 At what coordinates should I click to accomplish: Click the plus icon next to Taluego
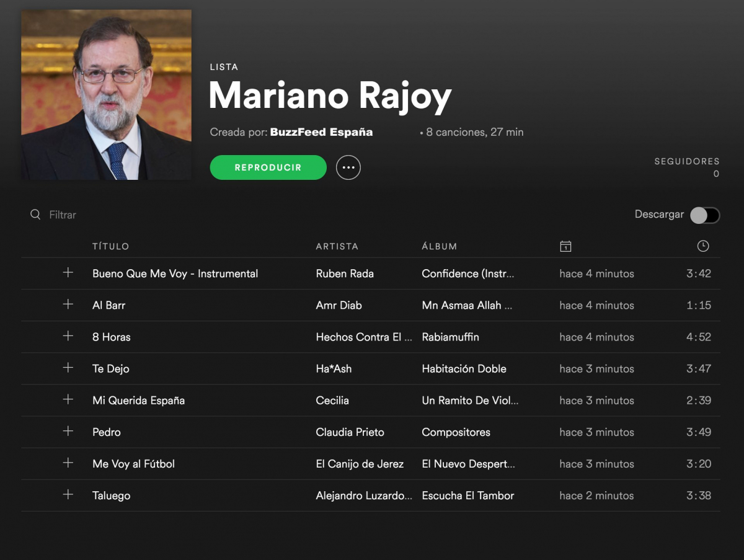[x=68, y=495]
